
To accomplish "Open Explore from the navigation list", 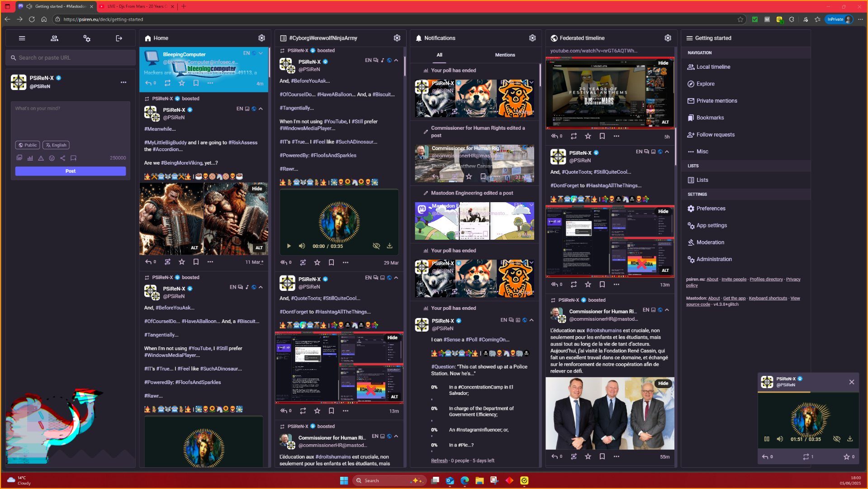I will (705, 84).
